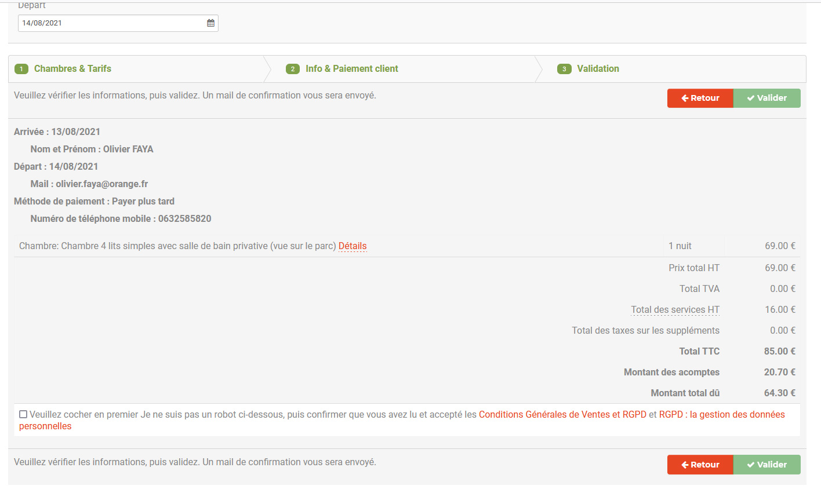
Task: Click the arrow icon on bottom Retour button
Action: pyautogui.click(x=685, y=465)
